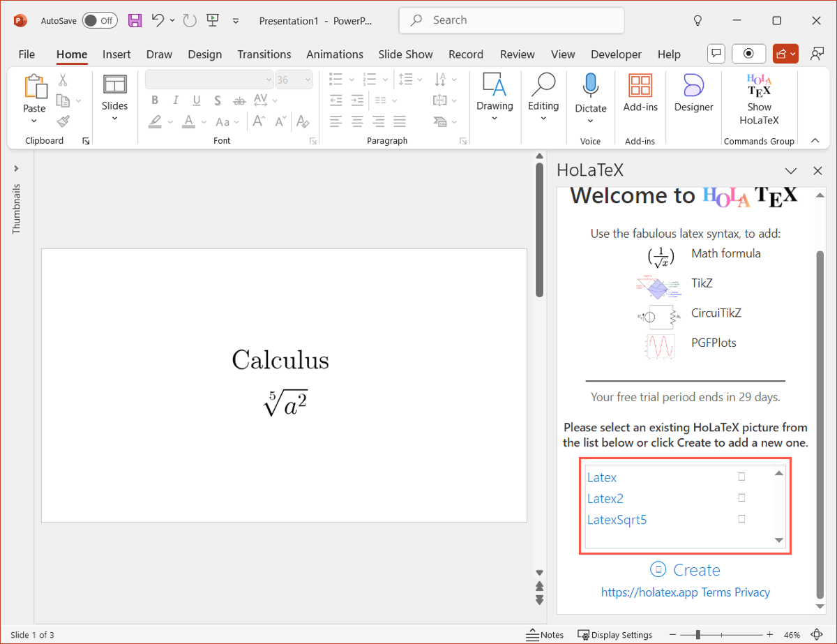This screenshot has height=644, width=837.
Task: Switch to the Animations tab
Action: coord(335,54)
